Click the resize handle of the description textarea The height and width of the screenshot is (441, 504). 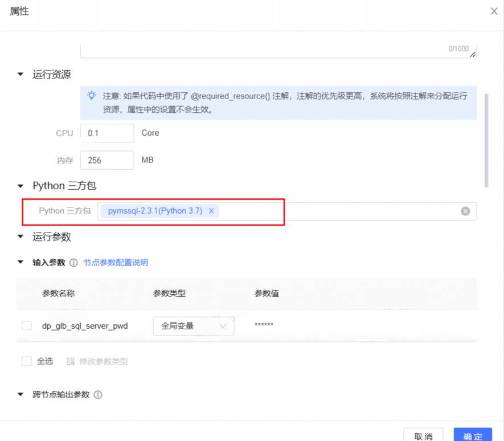coord(473,55)
